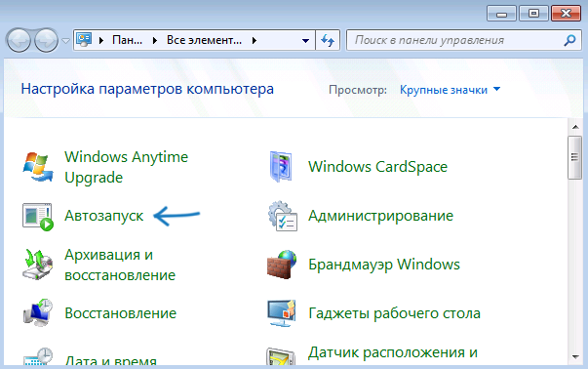Click the search magnifier icon
Viewport: 588px width, 369px height.
coord(569,40)
